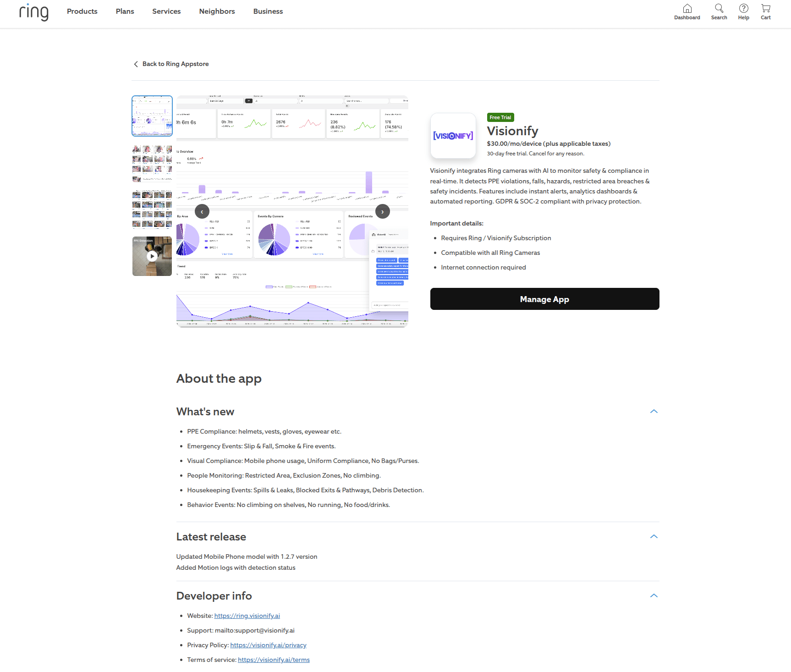Collapse the Developer info section
Viewport: 791px width, 672px height.
pyautogui.click(x=654, y=595)
